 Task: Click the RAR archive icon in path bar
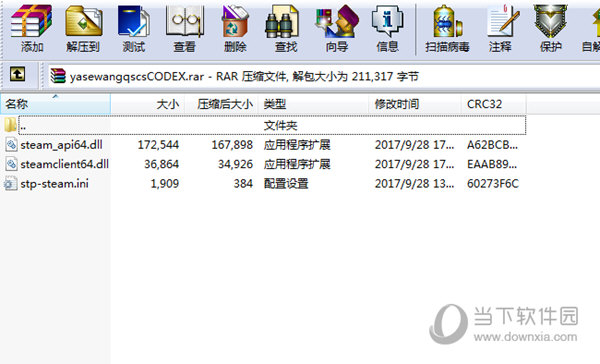click(58, 76)
